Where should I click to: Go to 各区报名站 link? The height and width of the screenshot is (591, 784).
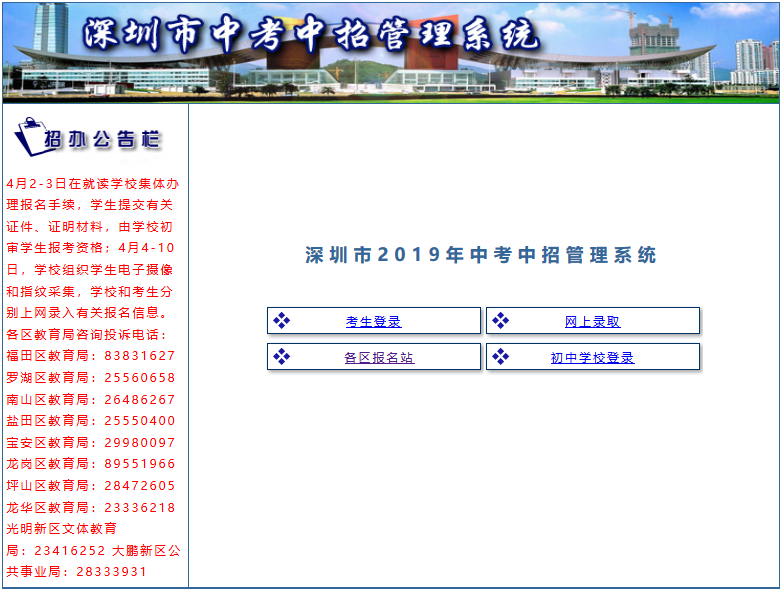click(379, 358)
